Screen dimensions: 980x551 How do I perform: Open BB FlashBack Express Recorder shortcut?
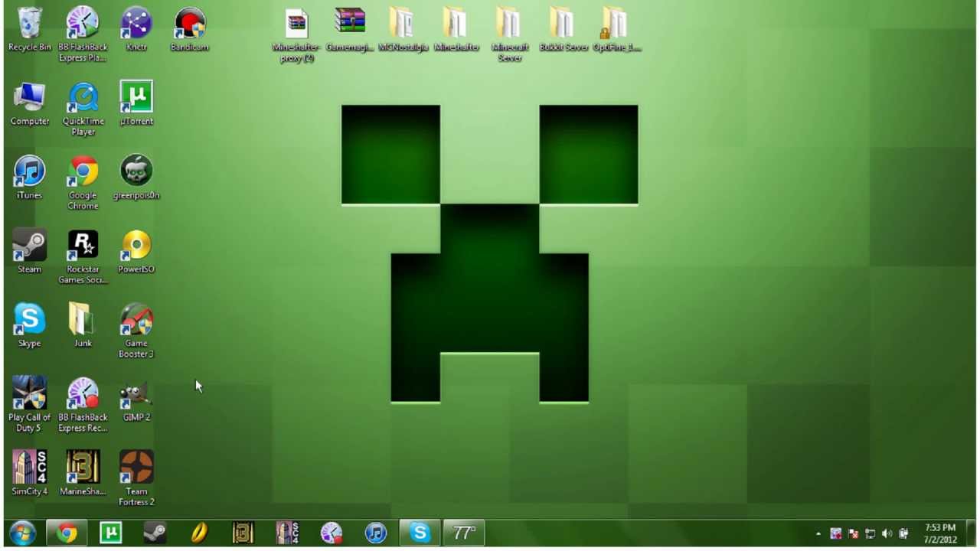coord(83,405)
